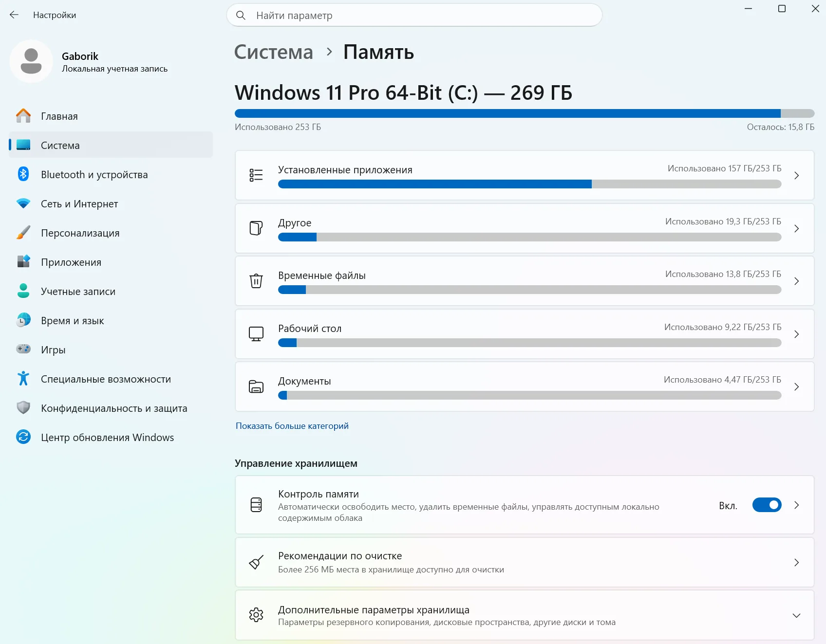Click the C: drive usage progress bar
The width and height of the screenshot is (826, 644).
coord(525,113)
